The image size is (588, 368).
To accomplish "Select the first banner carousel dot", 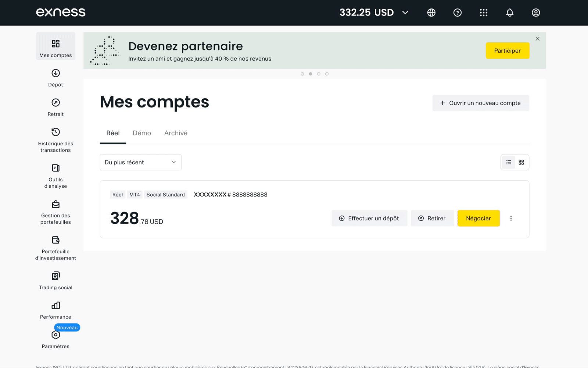I will 302,74.
